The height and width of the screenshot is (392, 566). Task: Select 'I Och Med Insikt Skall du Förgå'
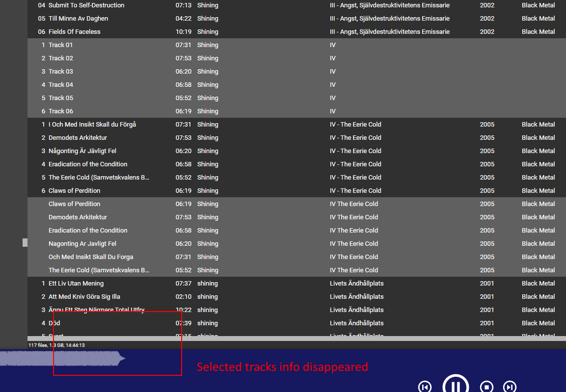tap(296, 125)
